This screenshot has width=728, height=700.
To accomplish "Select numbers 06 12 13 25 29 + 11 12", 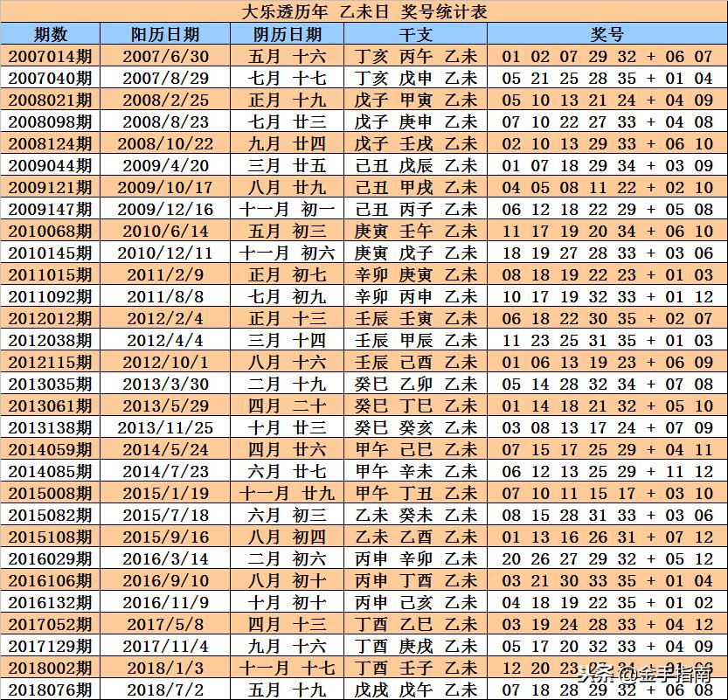I will 607,471.
